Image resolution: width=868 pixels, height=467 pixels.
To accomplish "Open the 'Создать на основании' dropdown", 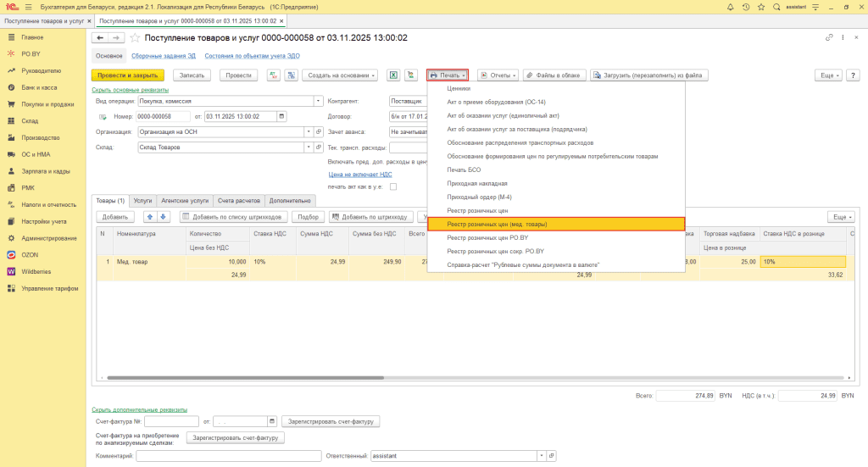I will click(x=340, y=75).
